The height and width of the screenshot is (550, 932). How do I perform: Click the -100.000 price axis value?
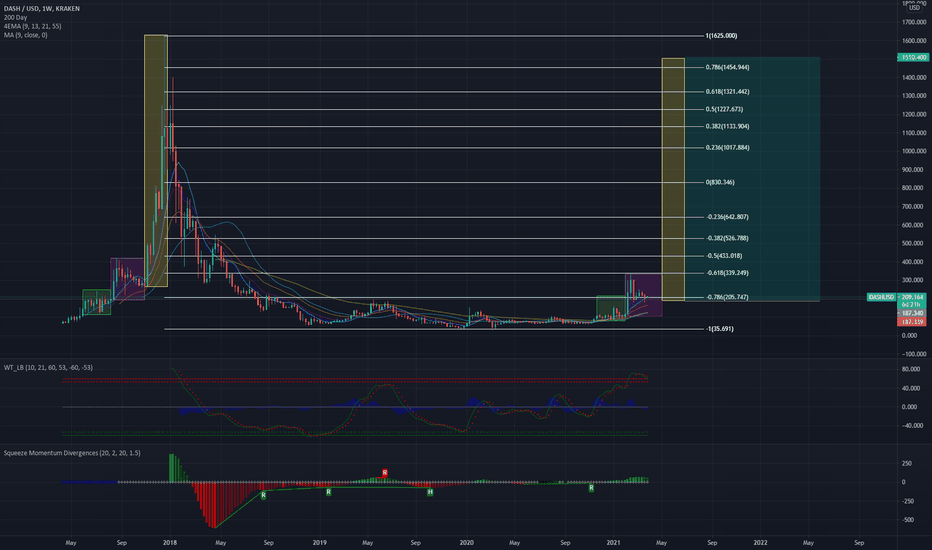[914, 354]
